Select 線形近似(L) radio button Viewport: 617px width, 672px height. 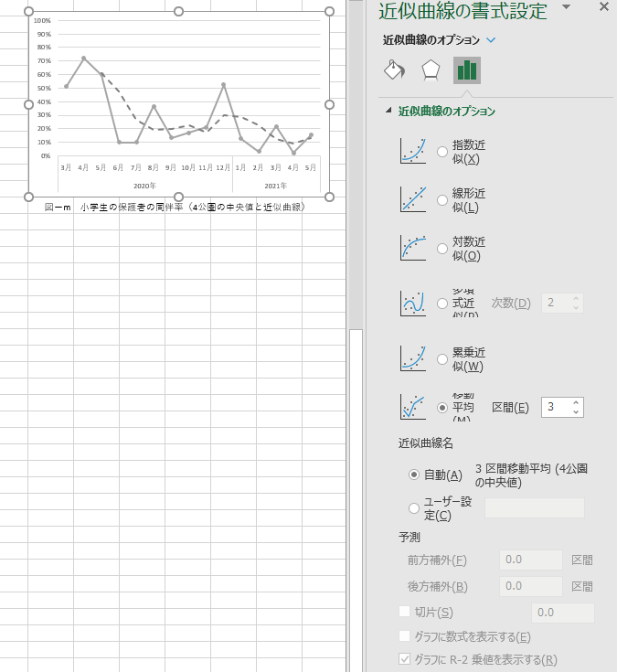point(442,200)
